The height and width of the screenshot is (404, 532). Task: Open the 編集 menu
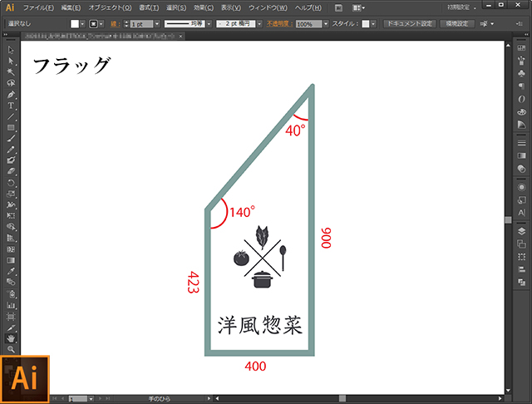click(71, 7)
